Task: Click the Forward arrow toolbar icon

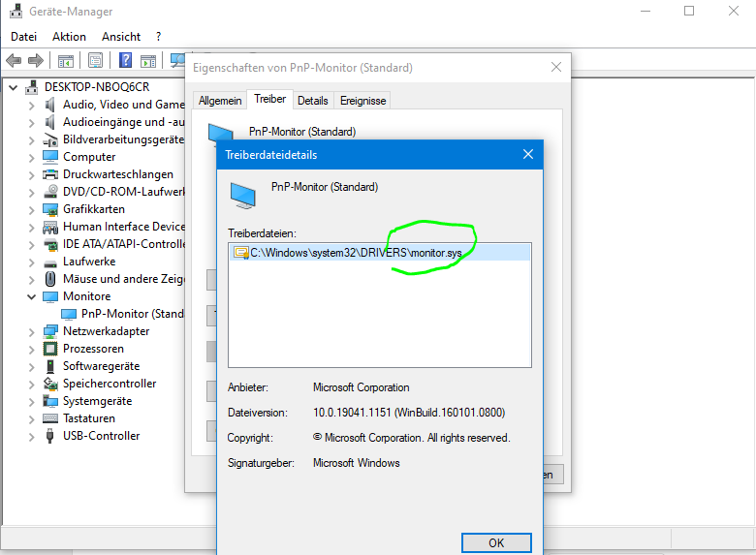Action: tap(36, 61)
